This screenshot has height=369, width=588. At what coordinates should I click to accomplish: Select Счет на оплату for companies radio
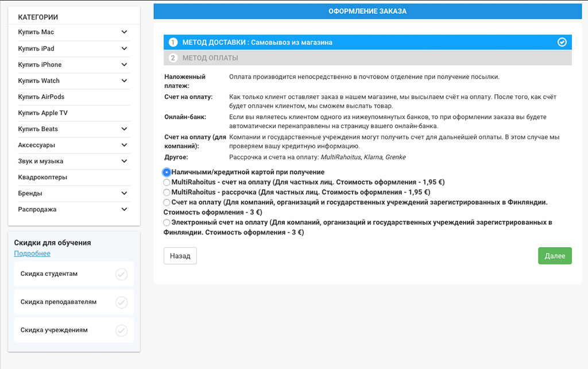pyautogui.click(x=167, y=202)
